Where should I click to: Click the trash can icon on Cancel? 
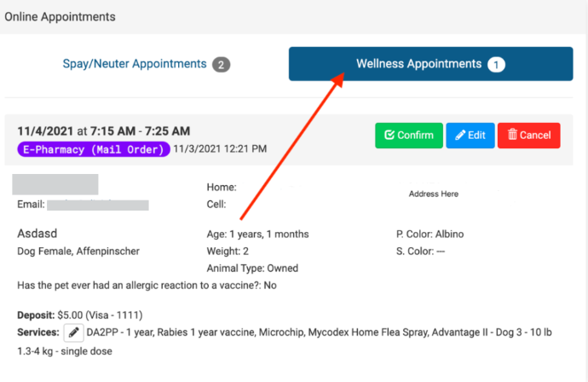coord(512,136)
